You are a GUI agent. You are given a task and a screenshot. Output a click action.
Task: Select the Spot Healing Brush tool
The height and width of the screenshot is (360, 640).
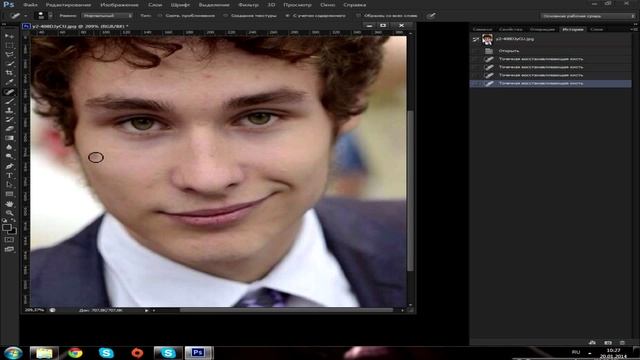click(x=9, y=92)
